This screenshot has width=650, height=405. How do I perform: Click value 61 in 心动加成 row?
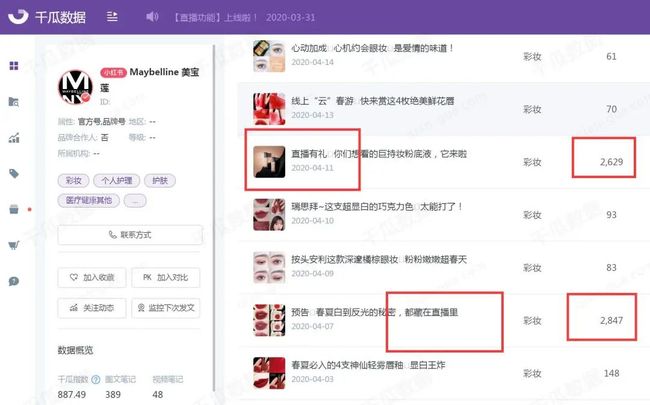point(611,56)
